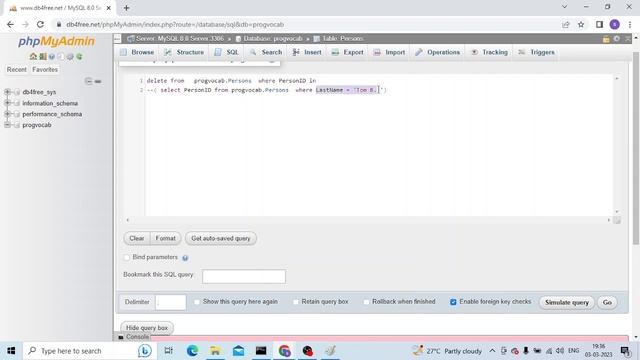
Task: Open Chrome tab search dropdown arrow
Action: coord(564,7)
